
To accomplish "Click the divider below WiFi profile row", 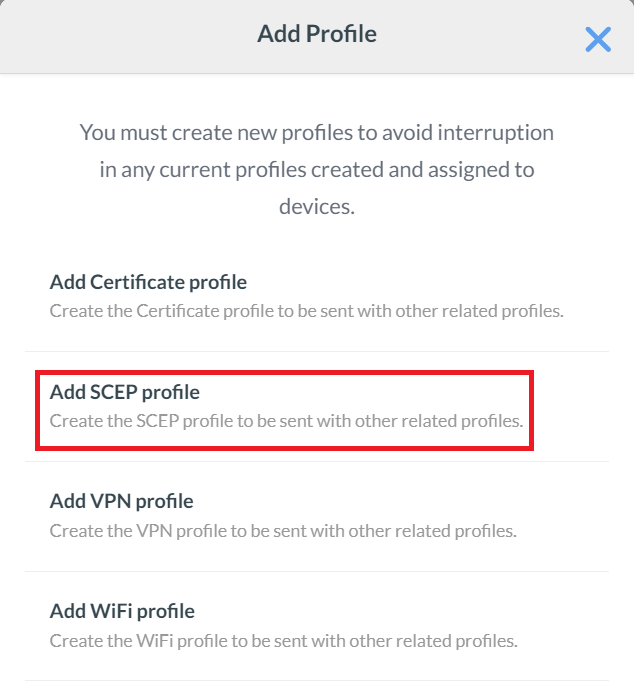I will [316, 681].
